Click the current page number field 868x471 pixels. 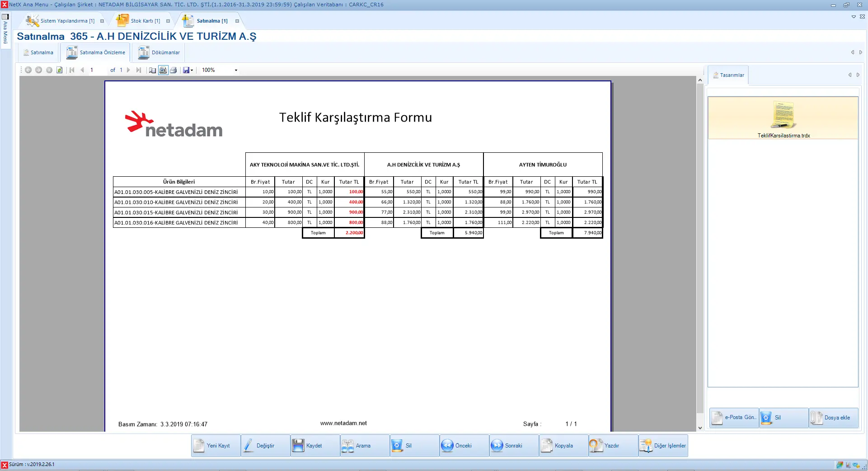(97, 70)
